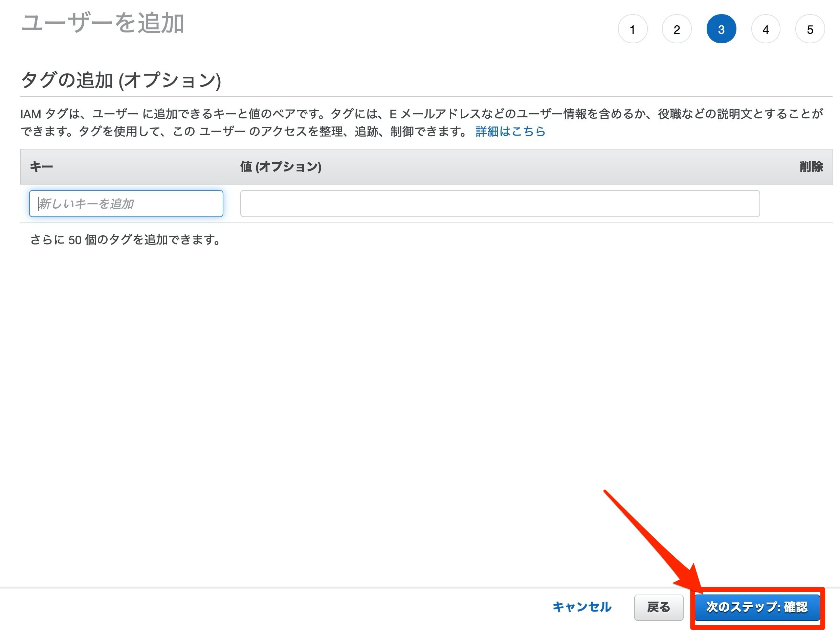Open the 詳細はこちら link
840x630 pixels.
[510, 131]
